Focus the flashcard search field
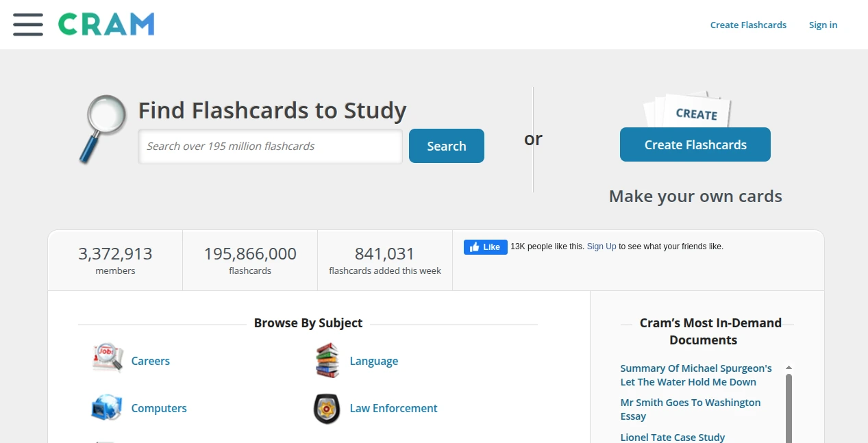Image resolution: width=868 pixels, height=443 pixels. tap(270, 147)
